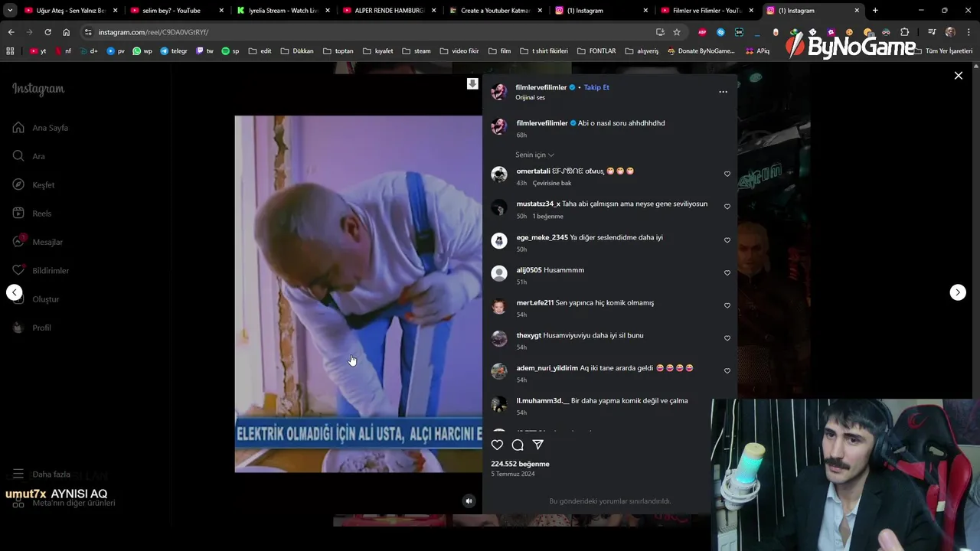The width and height of the screenshot is (980, 551).
Task: Open filmlervefilimler profile from header
Action: (x=541, y=87)
